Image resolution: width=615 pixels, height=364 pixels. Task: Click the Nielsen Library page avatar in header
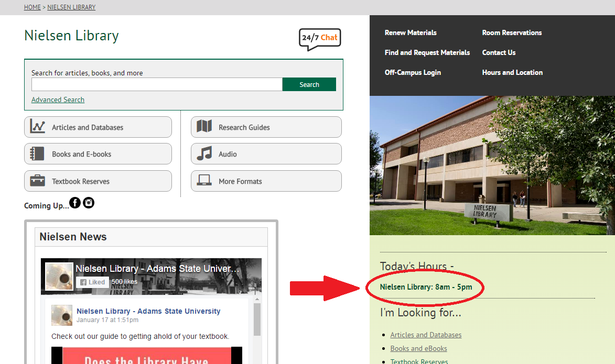click(59, 277)
